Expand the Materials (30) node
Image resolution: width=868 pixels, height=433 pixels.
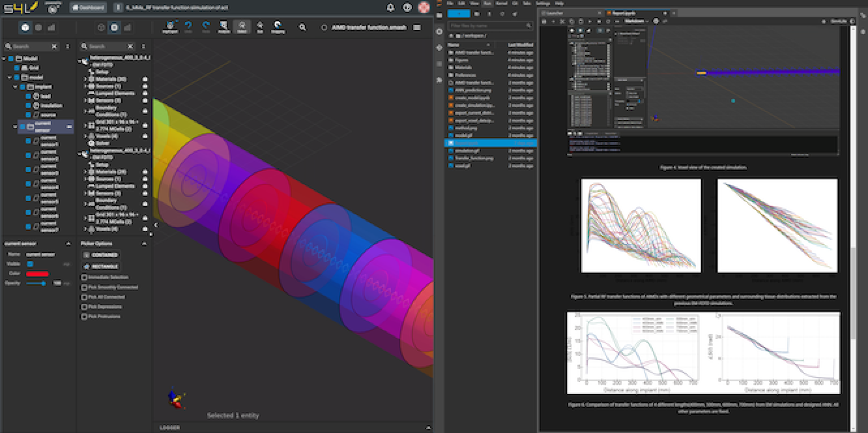85,79
